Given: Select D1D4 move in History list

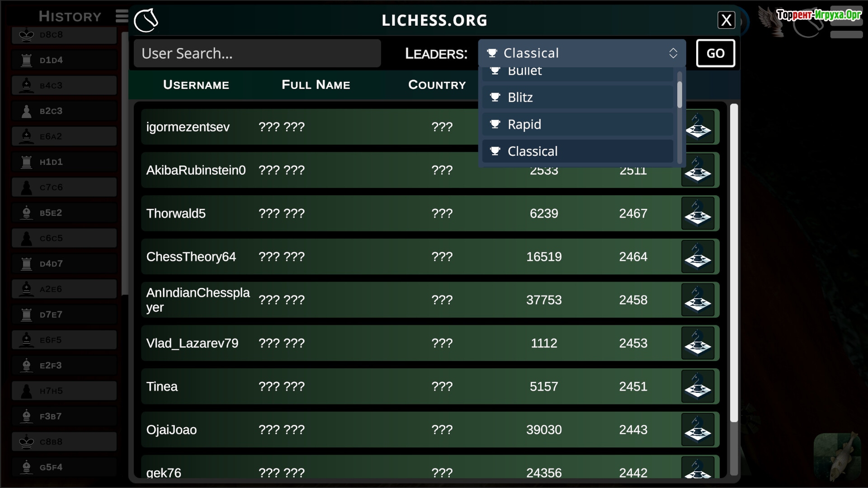Looking at the screenshot, I should click(64, 60).
